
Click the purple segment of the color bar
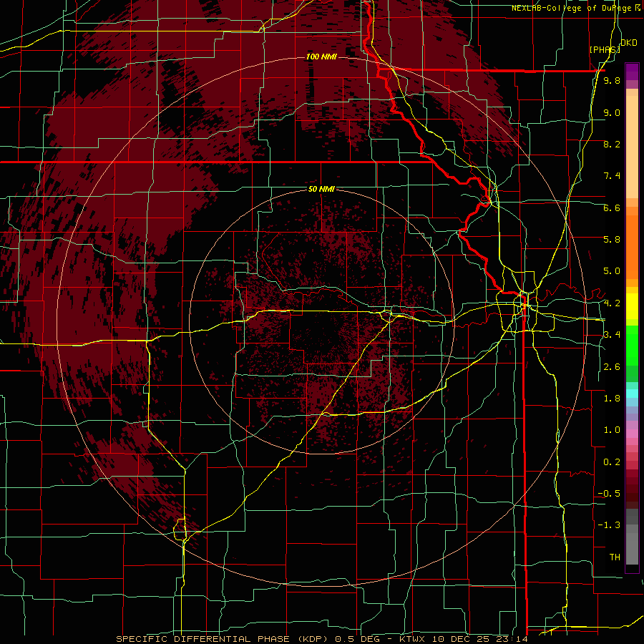(632, 72)
